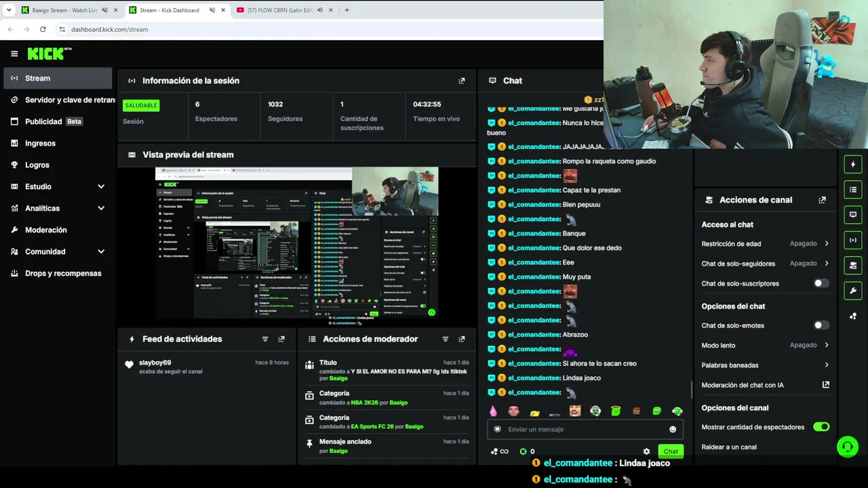868x488 pixels.
Task: Toggle Chat de solo-suscriptores switch
Action: (x=821, y=283)
